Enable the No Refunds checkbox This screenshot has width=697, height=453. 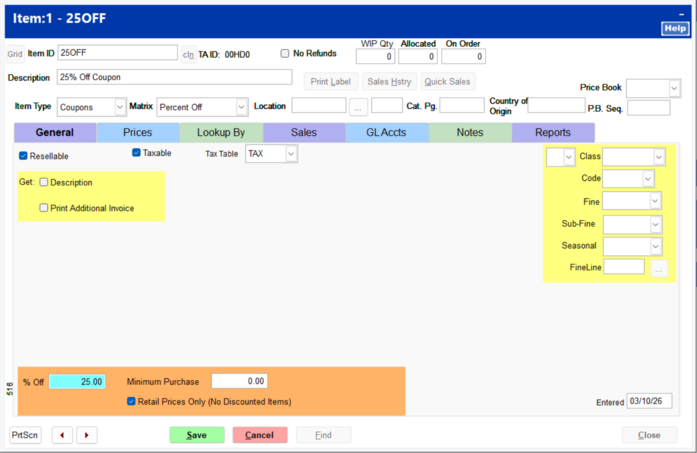pyautogui.click(x=285, y=54)
